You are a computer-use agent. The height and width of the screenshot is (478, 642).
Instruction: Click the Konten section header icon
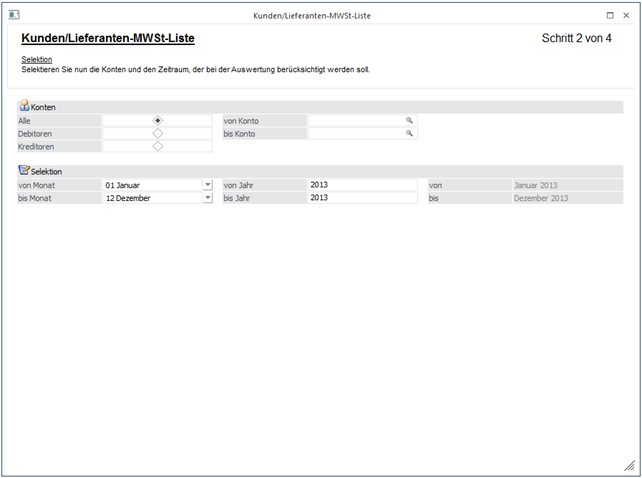point(24,106)
